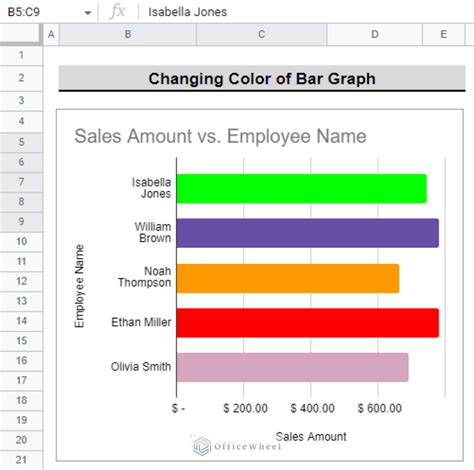474x470 pixels.
Task: Select row 14 header
Action: click(21, 321)
